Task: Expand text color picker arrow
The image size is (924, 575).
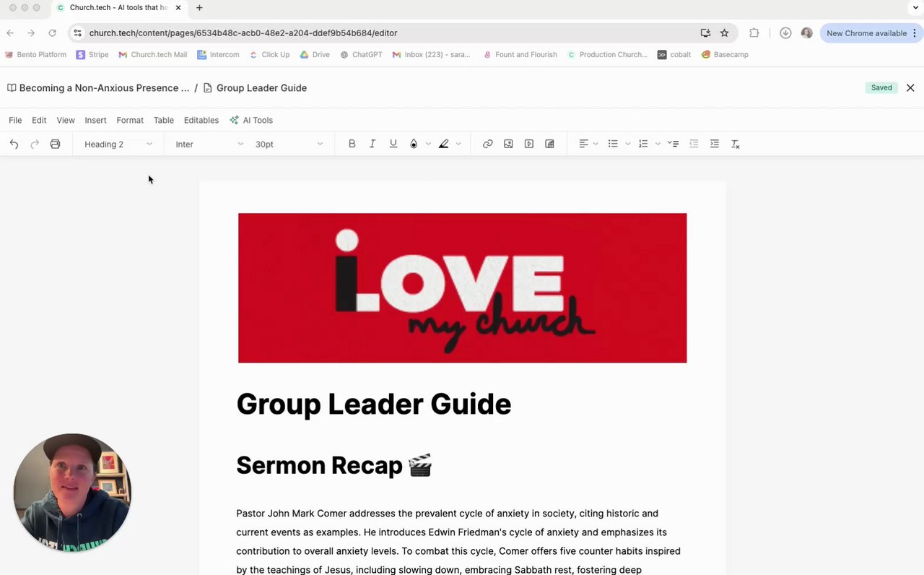Action: (x=428, y=144)
